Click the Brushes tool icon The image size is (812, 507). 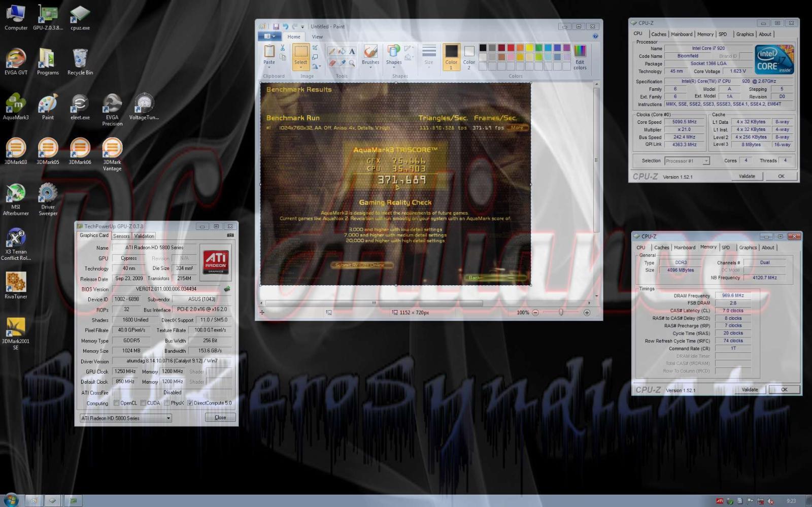click(x=370, y=51)
